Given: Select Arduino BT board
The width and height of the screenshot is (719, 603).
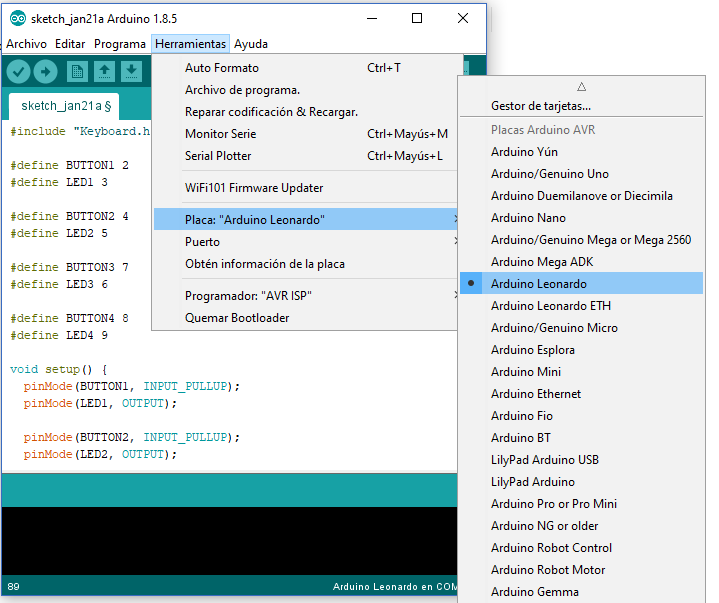Looking at the screenshot, I should click(581, 438).
